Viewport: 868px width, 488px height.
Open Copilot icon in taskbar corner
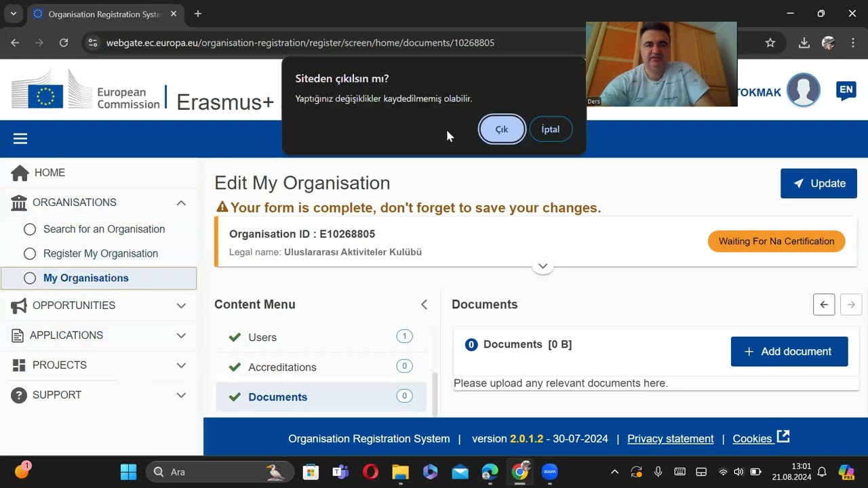point(846,472)
